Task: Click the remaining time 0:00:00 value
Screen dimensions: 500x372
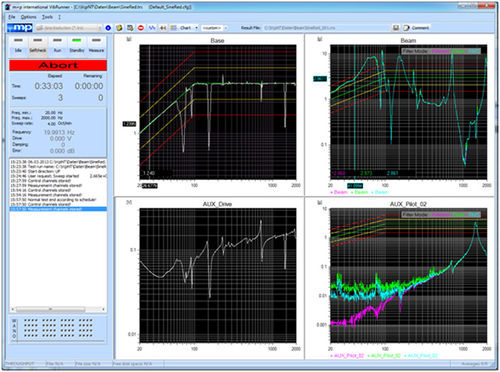Action: pyautogui.click(x=89, y=86)
